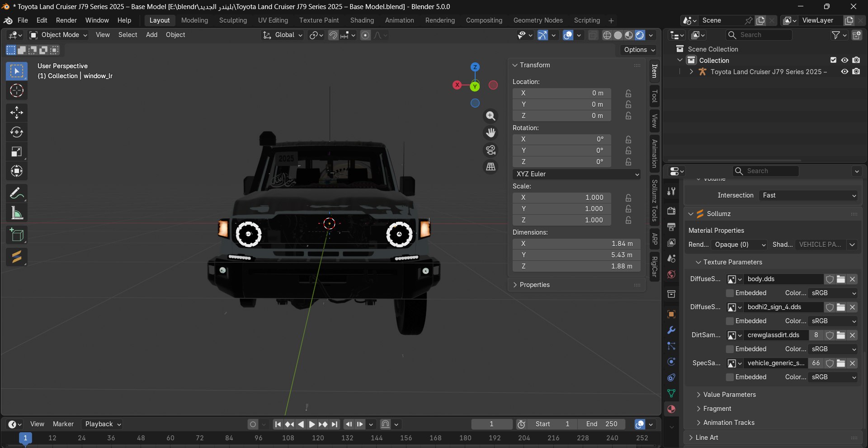Open the Physics properties tab icon
Screen dimensions: 868x448
[x=671, y=362]
